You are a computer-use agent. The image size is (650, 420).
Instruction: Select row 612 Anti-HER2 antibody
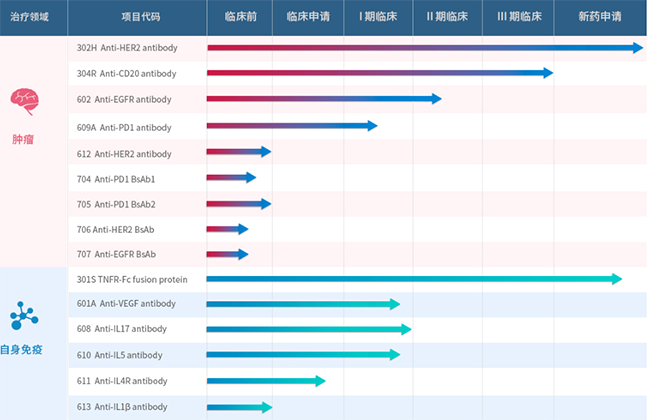[x=357, y=152]
